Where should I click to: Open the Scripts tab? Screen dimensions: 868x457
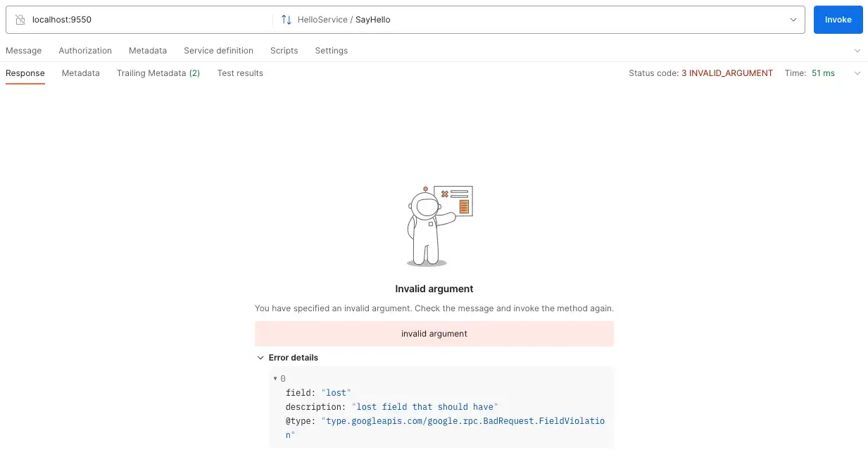pyautogui.click(x=284, y=51)
